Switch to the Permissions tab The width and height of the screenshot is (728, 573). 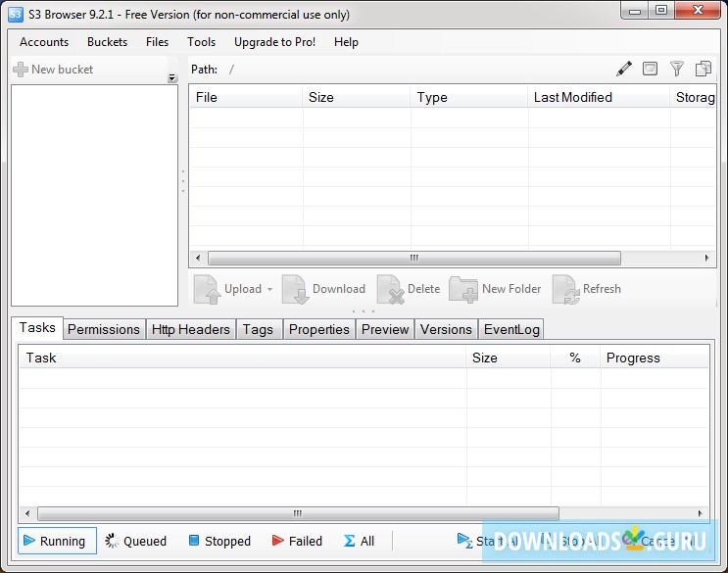(x=104, y=329)
